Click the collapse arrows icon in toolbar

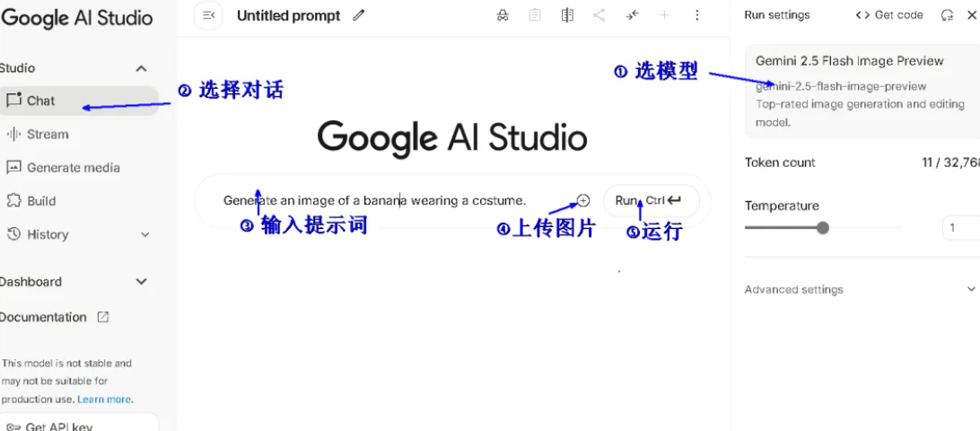click(633, 15)
